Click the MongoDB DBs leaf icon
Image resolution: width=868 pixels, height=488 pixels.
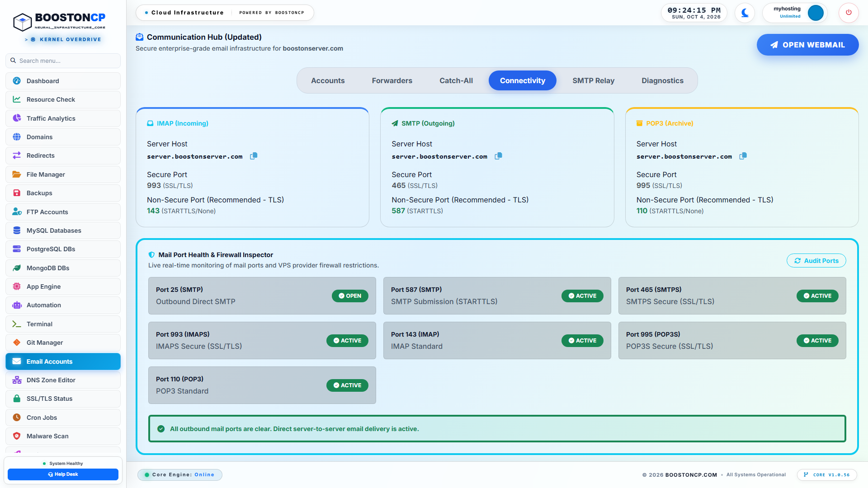coord(17,268)
